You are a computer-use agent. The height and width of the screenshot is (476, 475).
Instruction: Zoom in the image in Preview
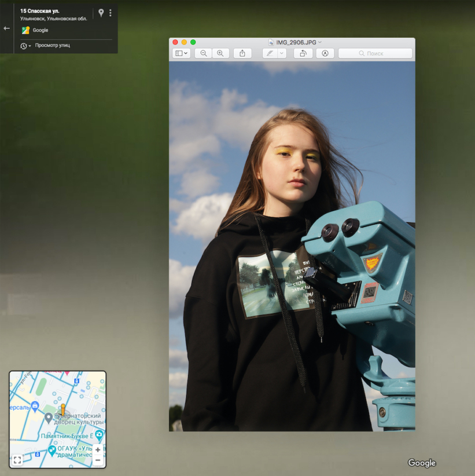click(220, 53)
